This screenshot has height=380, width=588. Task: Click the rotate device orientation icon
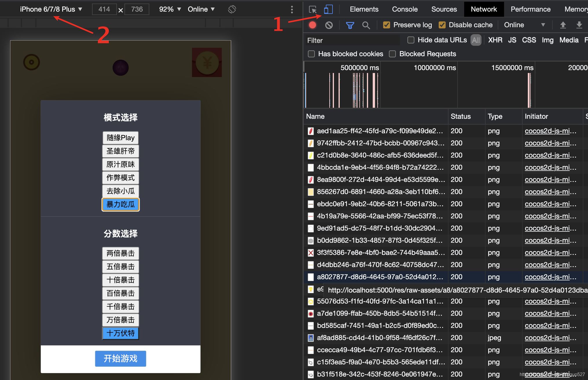tap(232, 9)
